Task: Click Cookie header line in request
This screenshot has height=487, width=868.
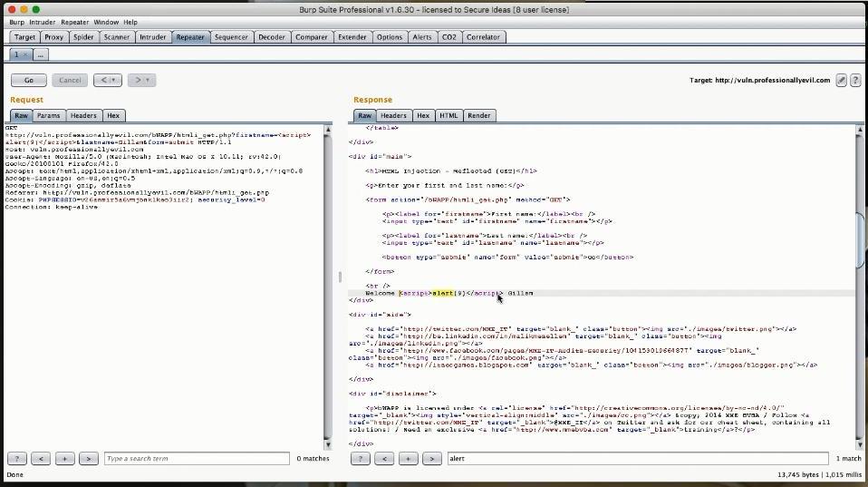Action: [x=135, y=200]
